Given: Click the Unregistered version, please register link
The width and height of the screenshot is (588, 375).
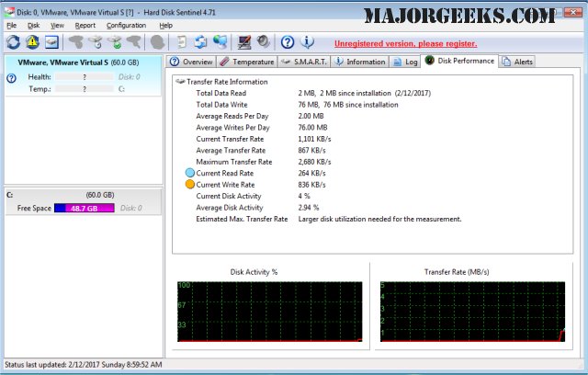Looking at the screenshot, I should point(406,44).
